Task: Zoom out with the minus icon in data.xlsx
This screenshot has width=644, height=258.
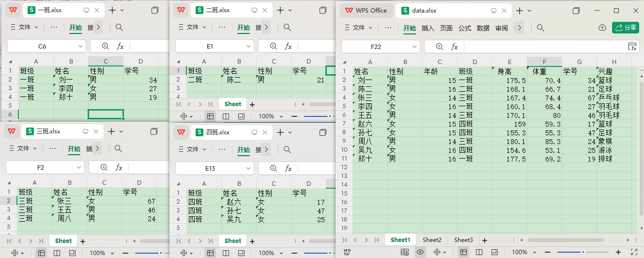Action: [x=548, y=252]
